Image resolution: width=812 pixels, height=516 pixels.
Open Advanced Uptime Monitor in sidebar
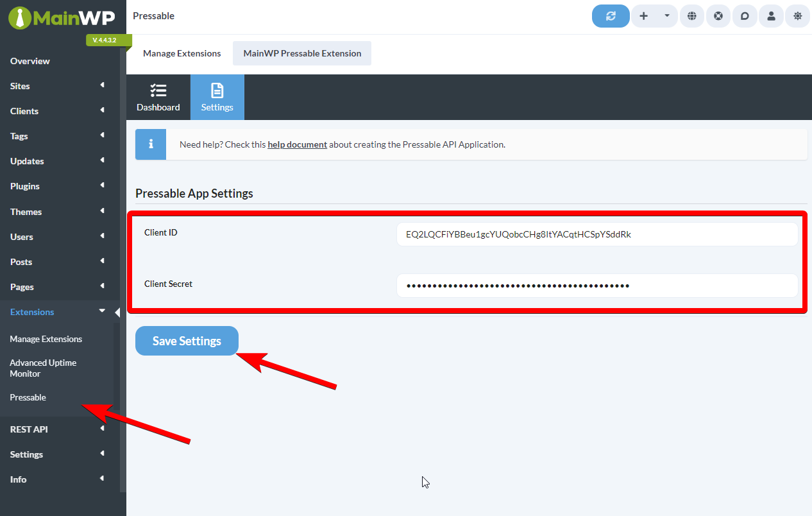42,368
